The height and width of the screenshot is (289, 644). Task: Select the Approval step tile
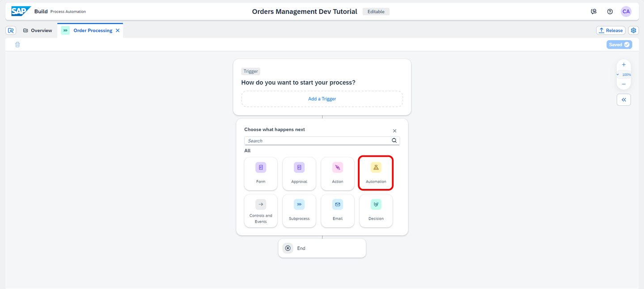(x=299, y=173)
